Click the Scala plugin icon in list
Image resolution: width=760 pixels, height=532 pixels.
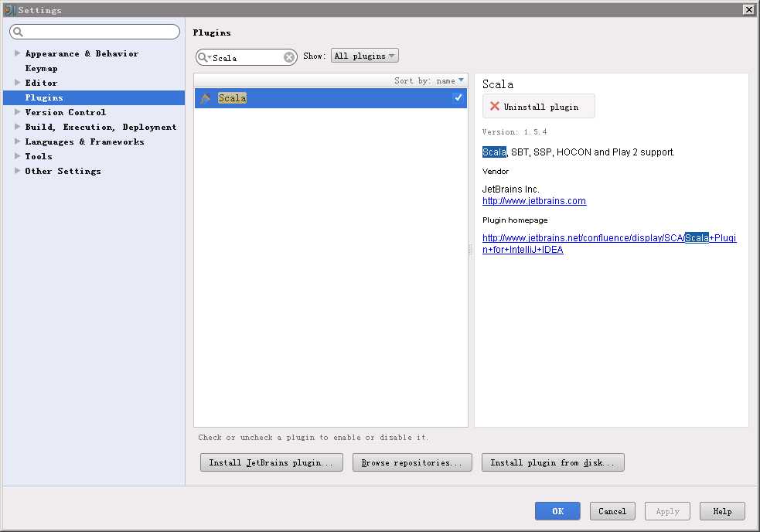pyautogui.click(x=206, y=98)
